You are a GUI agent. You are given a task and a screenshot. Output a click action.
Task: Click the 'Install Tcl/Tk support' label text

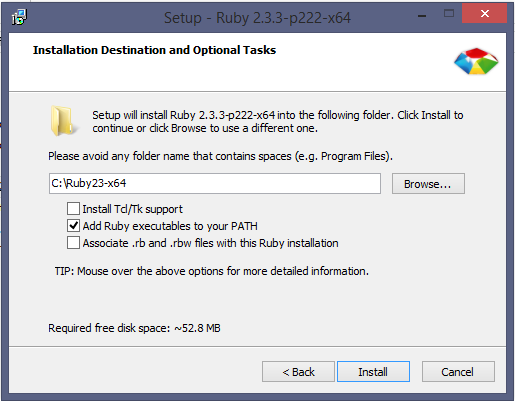pyautogui.click(x=132, y=209)
